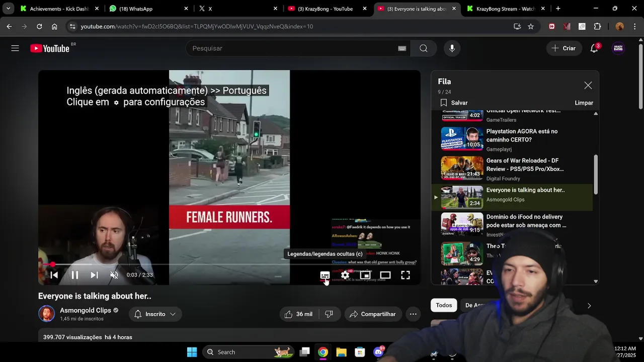The height and width of the screenshot is (362, 644).
Task: Skip to next video in queue
Action: 94,275
